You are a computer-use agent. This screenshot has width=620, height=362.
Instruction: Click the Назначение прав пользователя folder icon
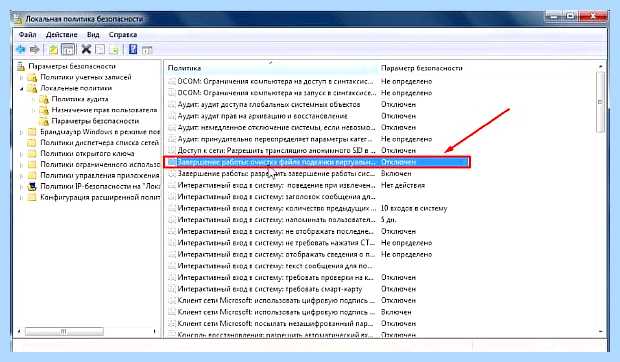point(44,110)
